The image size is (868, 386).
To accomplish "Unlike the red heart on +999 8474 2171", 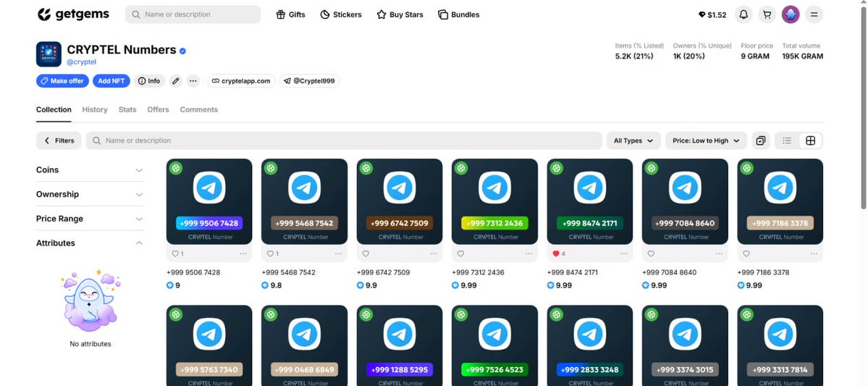I will pos(556,253).
